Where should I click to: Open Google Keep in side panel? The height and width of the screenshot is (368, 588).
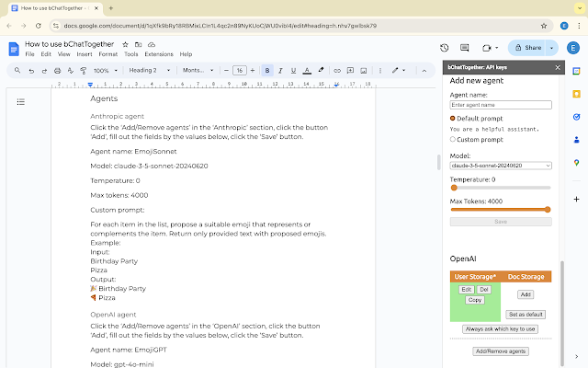pyautogui.click(x=576, y=94)
